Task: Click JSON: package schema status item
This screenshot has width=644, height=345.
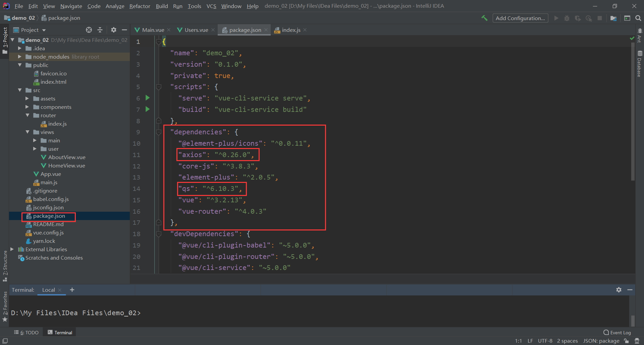Action: pos(601,341)
